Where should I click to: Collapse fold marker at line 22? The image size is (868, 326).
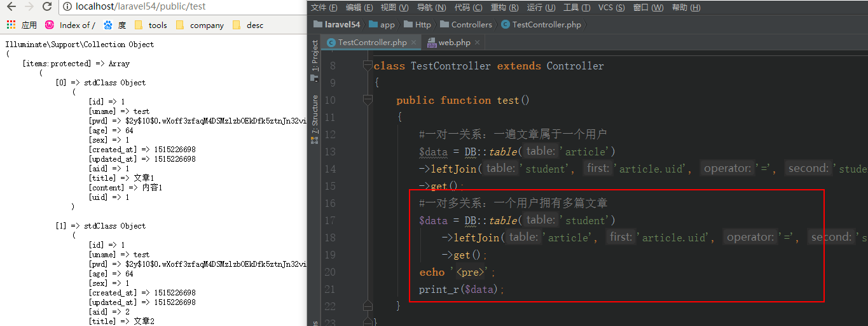(367, 306)
